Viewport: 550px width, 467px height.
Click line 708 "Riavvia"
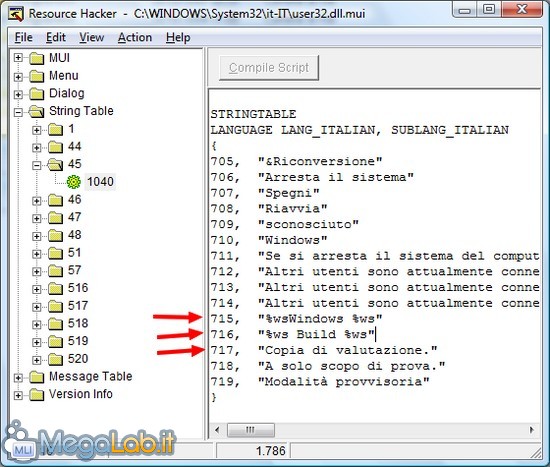pos(269,208)
